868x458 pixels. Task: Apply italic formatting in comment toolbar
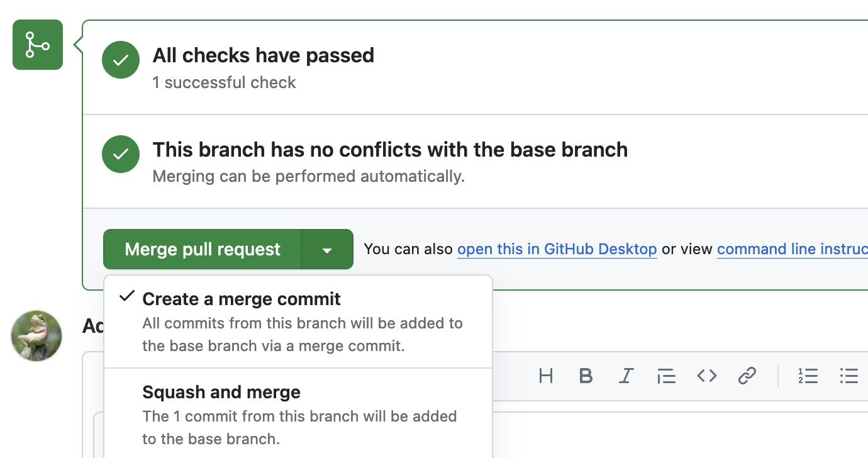[626, 376]
